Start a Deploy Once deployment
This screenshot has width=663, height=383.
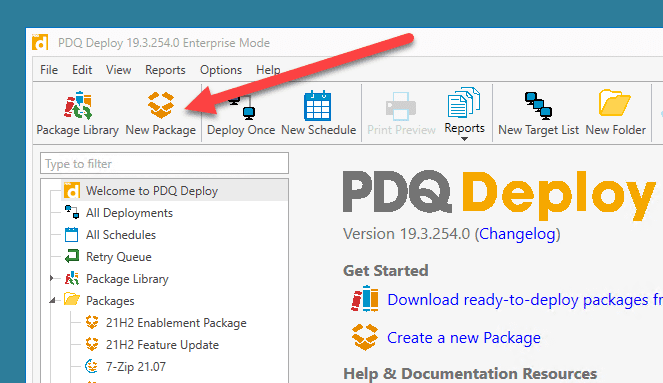click(x=241, y=113)
